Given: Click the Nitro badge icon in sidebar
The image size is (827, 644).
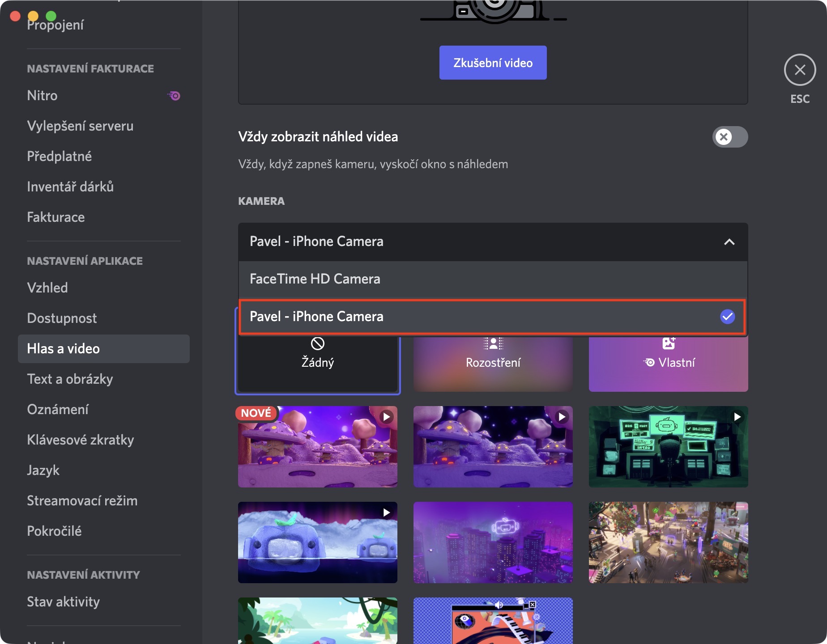Looking at the screenshot, I should (x=175, y=96).
